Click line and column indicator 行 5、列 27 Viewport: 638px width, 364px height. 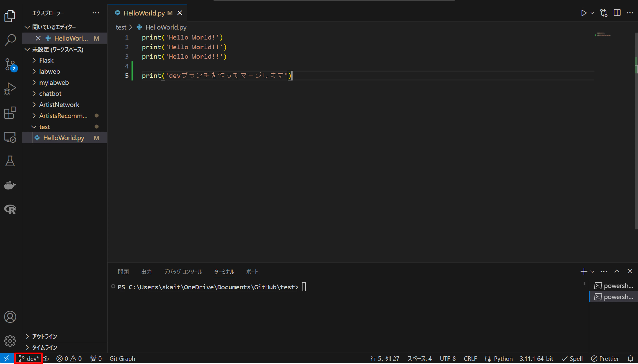coord(385,358)
